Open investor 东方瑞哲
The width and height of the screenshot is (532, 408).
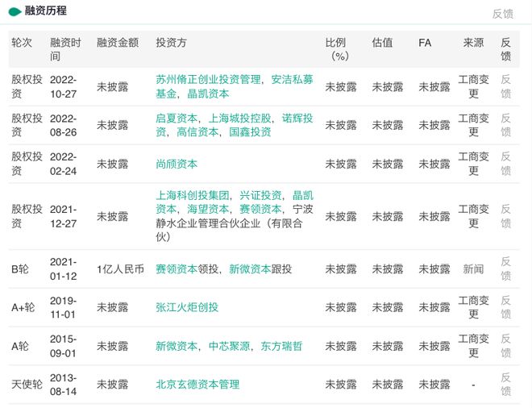[x=281, y=346]
